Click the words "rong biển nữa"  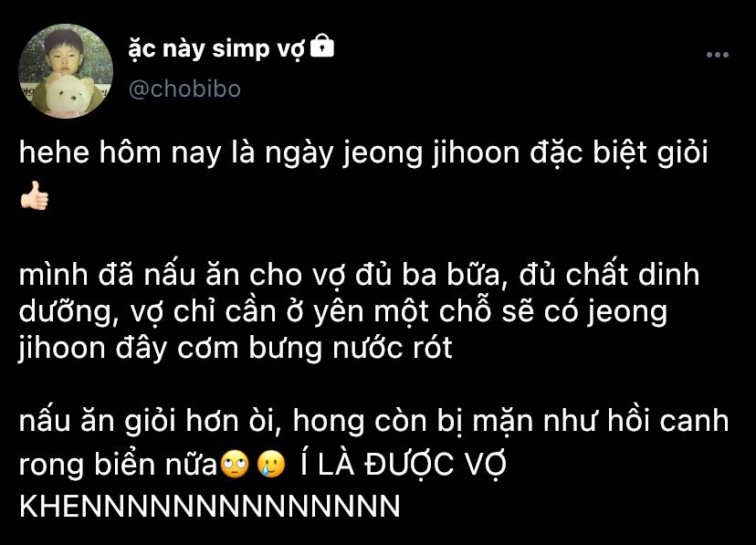118,465
